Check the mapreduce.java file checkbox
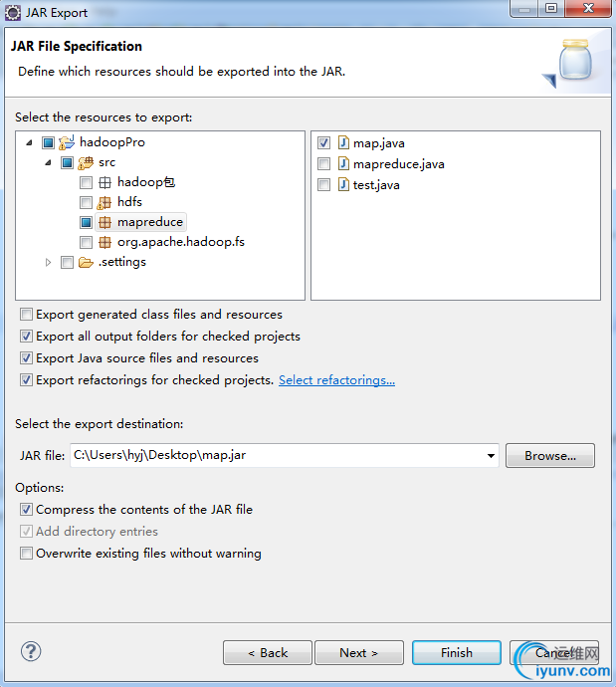The height and width of the screenshot is (687, 616). pyautogui.click(x=324, y=164)
